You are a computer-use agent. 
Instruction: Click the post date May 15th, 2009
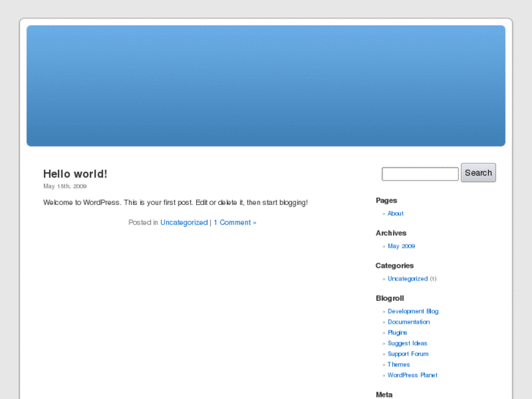[x=65, y=186]
